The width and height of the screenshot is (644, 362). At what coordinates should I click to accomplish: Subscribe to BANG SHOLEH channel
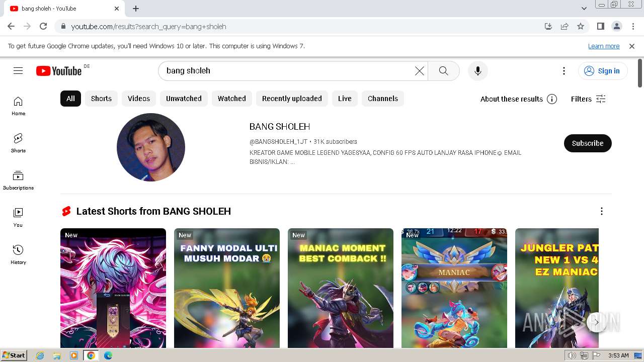pyautogui.click(x=588, y=143)
